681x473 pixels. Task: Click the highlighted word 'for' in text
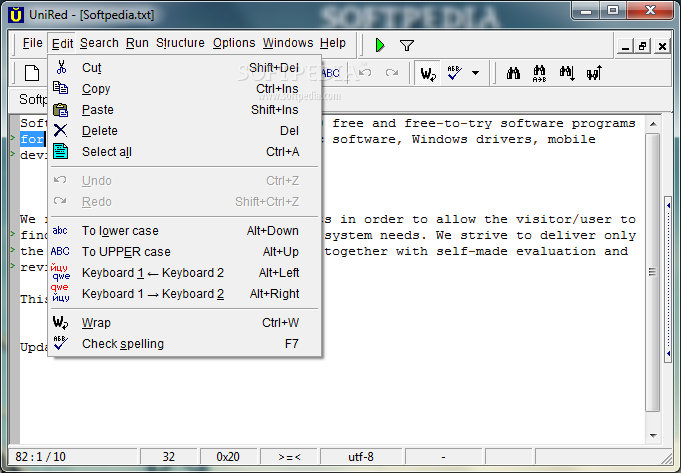(x=32, y=139)
